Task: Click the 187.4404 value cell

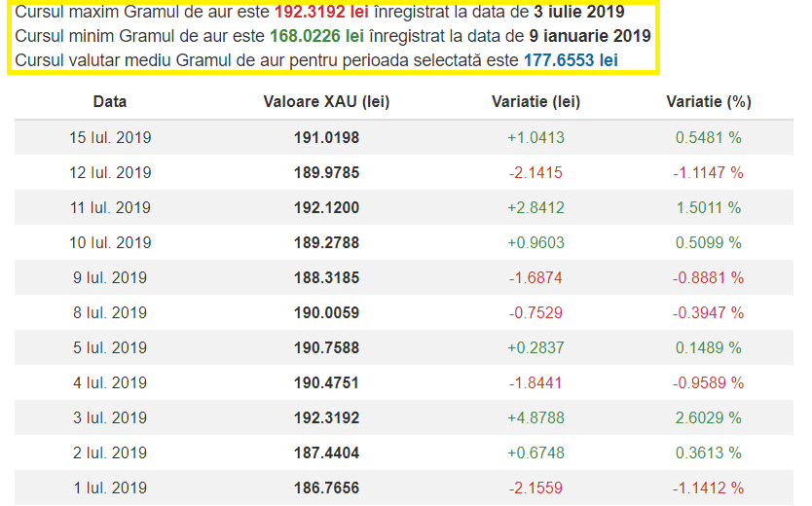Action: pyautogui.click(x=326, y=452)
